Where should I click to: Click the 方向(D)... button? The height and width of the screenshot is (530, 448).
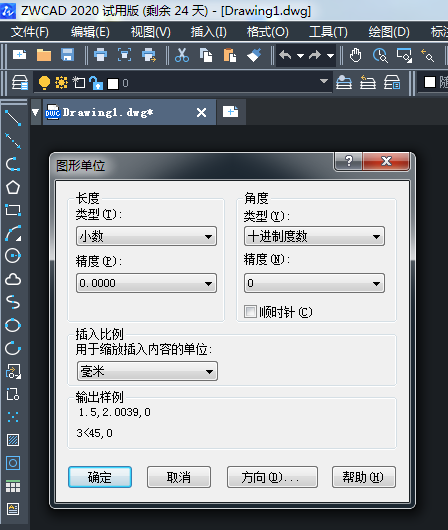[x=272, y=477]
